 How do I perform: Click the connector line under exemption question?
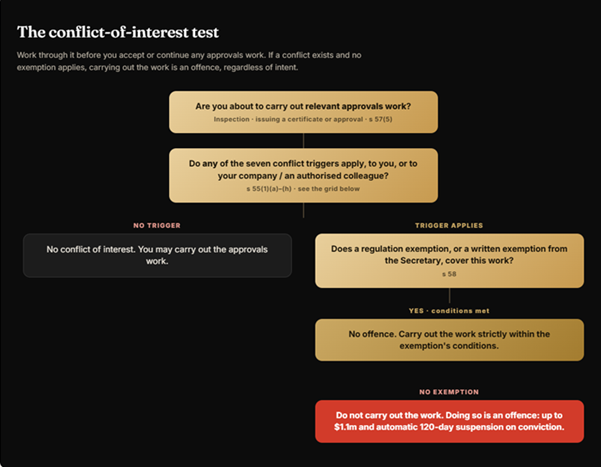click(x=449, y=295)
